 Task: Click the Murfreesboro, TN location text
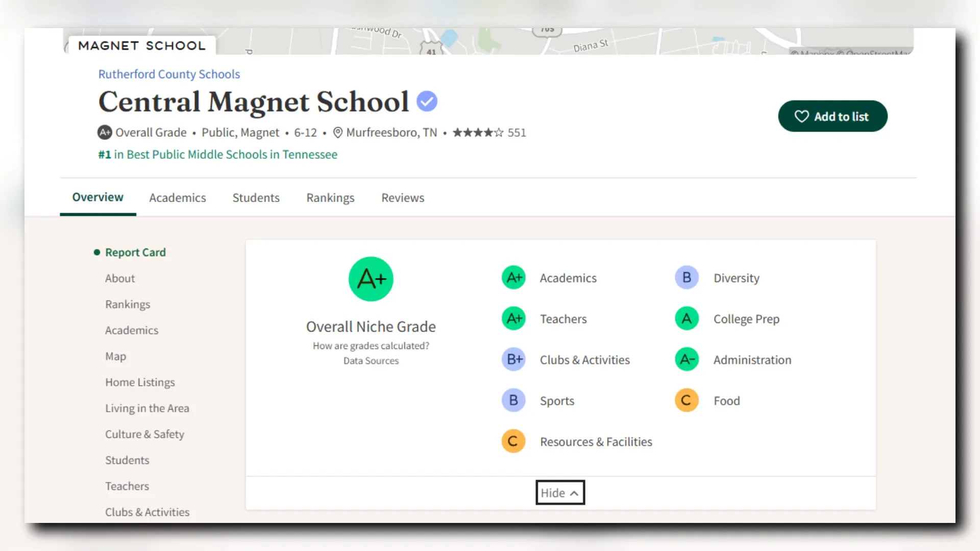(391, 133)
